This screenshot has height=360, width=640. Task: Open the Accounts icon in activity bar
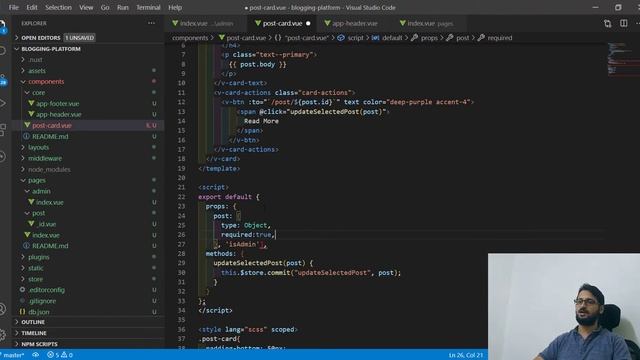click(x=2, y=309)
